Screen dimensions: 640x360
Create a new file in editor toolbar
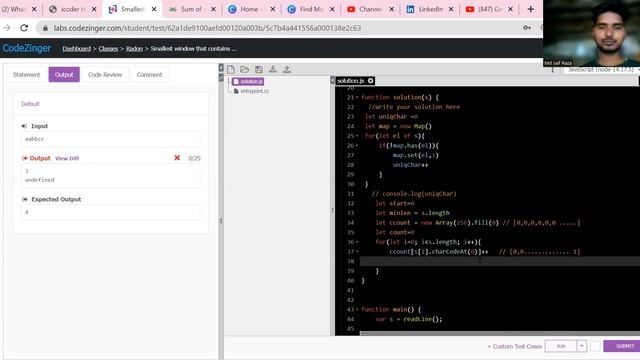[231, 69]
